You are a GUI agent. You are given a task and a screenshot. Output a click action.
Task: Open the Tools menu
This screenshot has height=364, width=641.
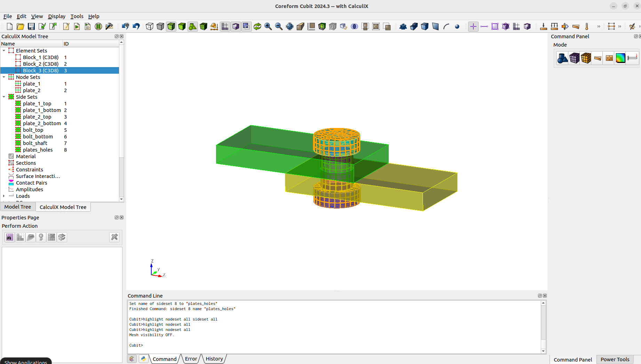[77, 16]
